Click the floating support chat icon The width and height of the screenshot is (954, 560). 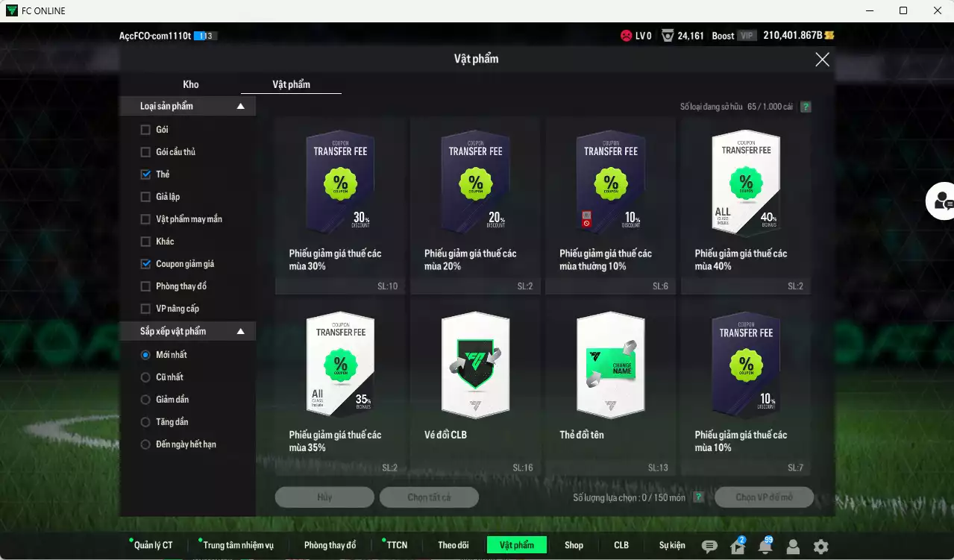tap(941, 201)
